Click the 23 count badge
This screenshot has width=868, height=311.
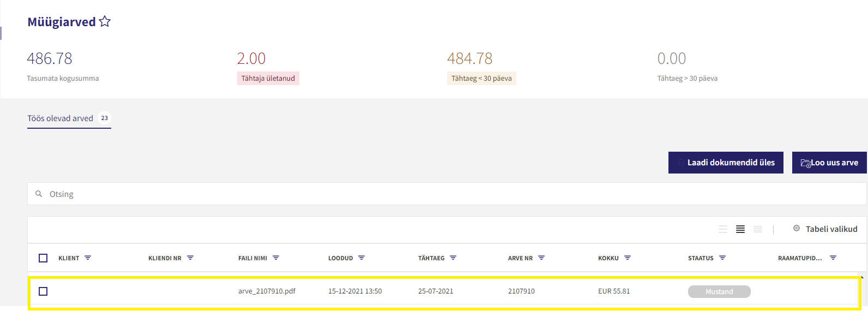[105, 118]
